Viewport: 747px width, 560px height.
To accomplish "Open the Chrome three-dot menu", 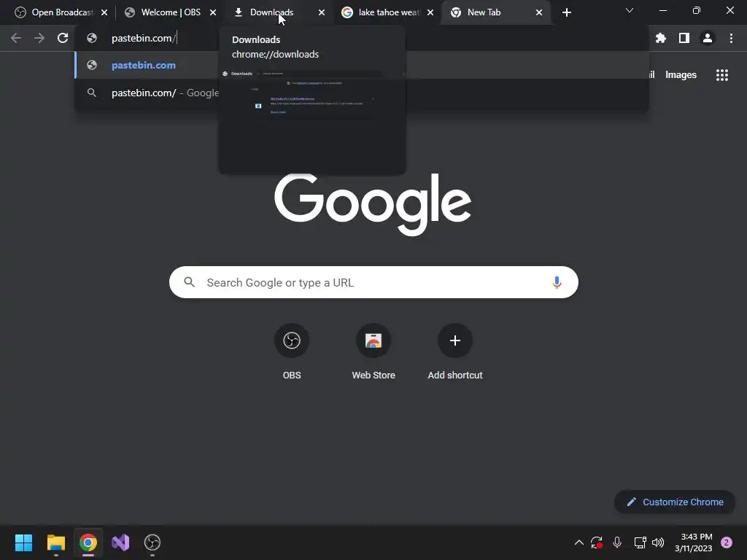I will click(x=731, y=38).
